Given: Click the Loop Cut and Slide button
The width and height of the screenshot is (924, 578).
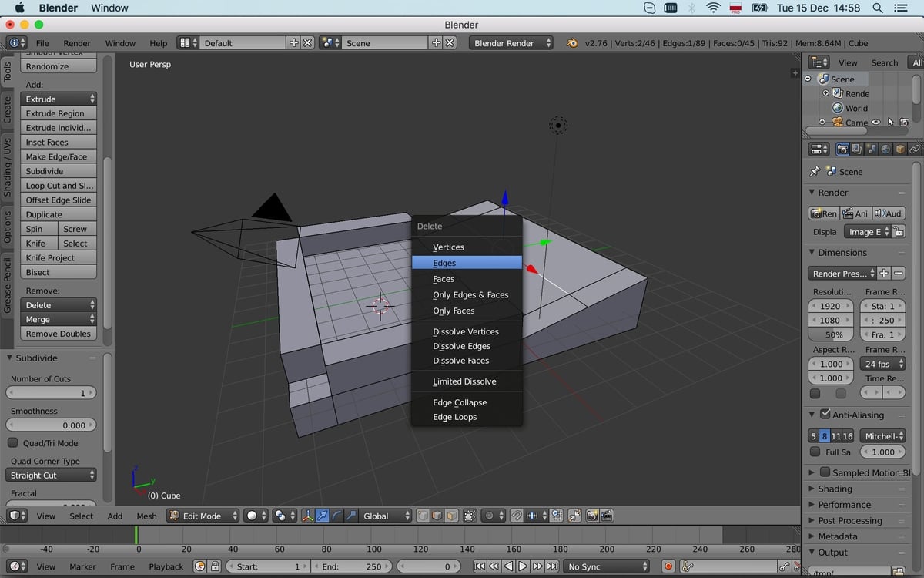Looking at the screenshot, I should (59, 186).
